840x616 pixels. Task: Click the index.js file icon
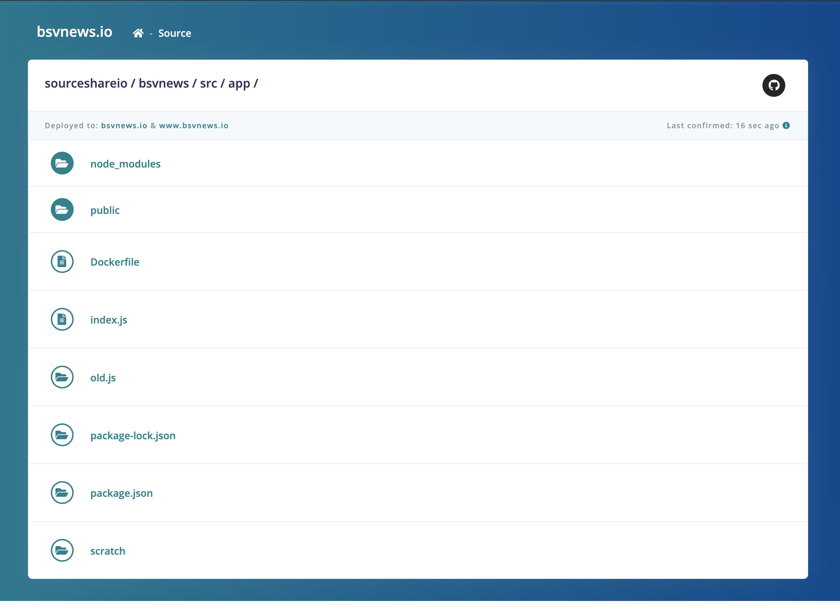point(62,319)
